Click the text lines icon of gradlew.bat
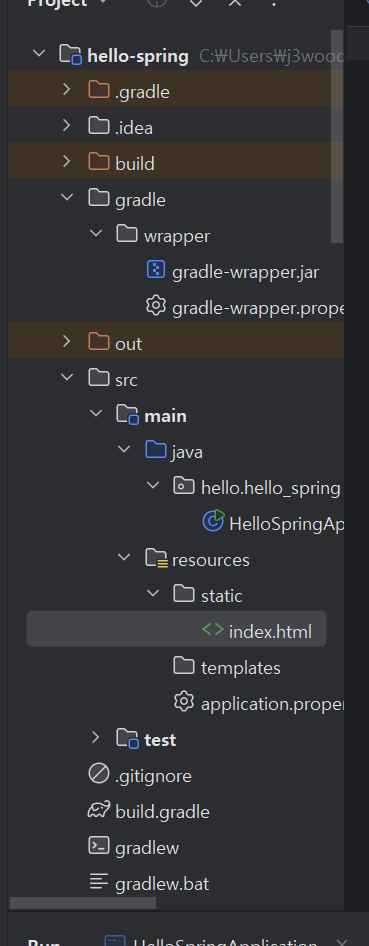369x946 pixels. [98, 882]
